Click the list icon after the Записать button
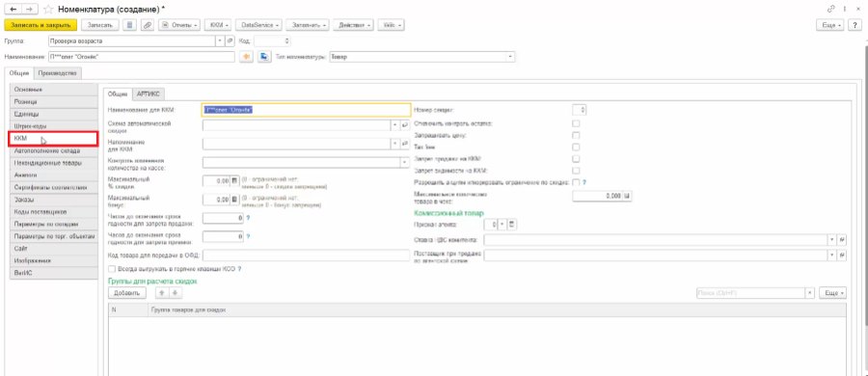868x376 pixels. 129,25
